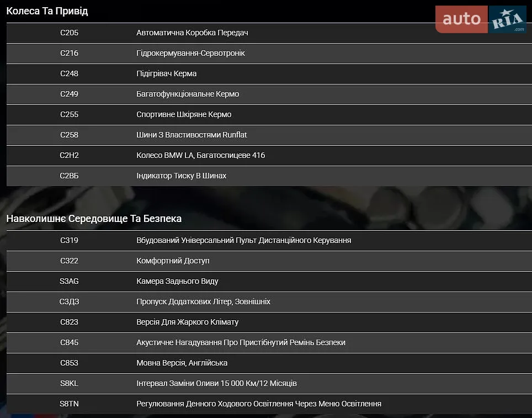The width and height of the screenshot is (532, 418).
Task: Select the code cell C205
Action: point(69,33)
